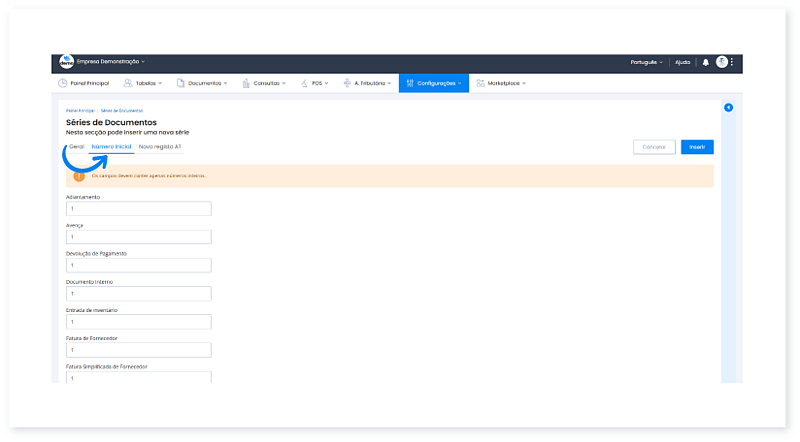This screenshot has height=442, width=800.
Task: Switch to the Novo registo AT tab
Action: [160, 147]
